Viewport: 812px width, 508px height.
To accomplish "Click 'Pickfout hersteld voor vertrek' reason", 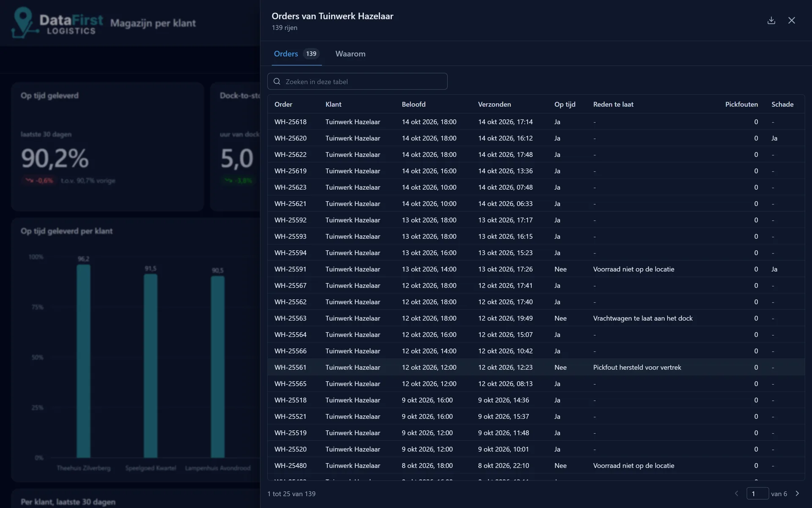I will point(637,367).
